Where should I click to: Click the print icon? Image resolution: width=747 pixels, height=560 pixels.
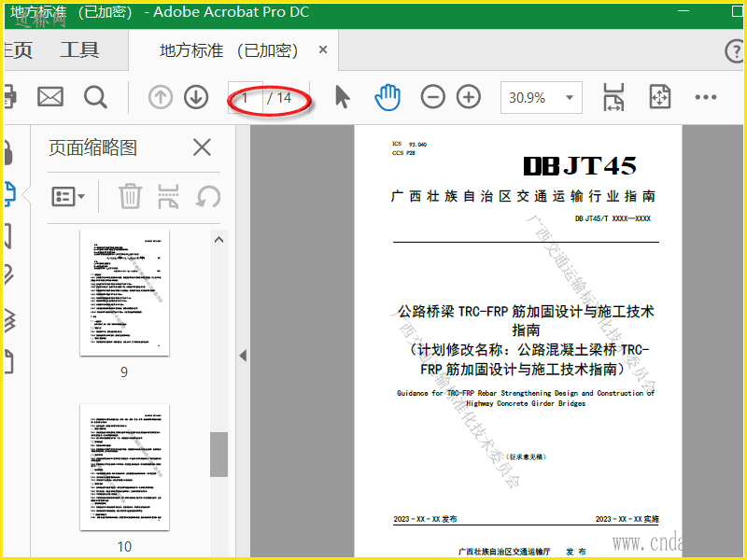point(10,97)
